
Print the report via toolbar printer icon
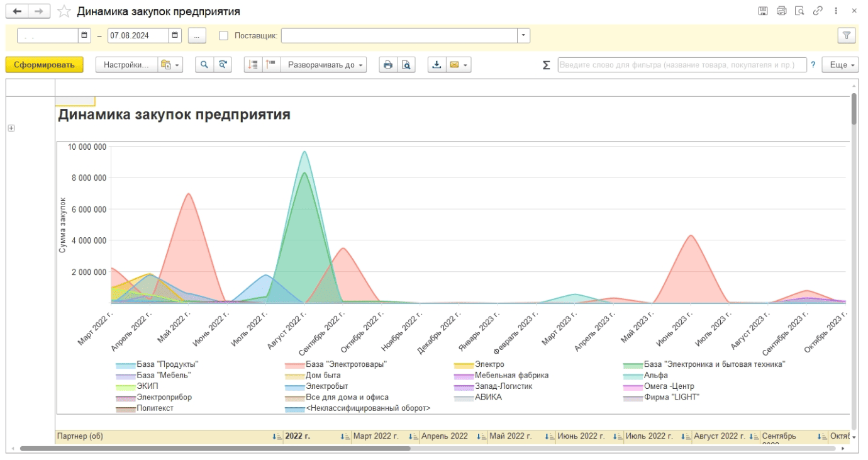click(388, 65)
